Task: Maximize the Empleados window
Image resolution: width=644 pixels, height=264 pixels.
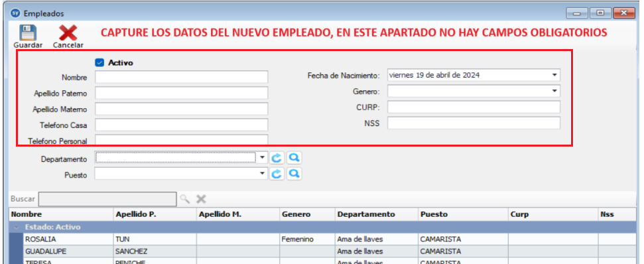Action: [600, 13]
